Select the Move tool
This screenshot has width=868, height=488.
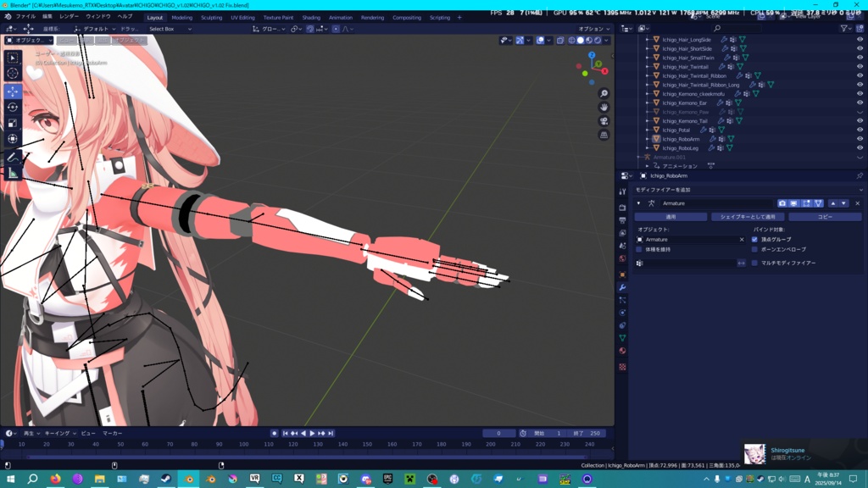click(13, 91)
